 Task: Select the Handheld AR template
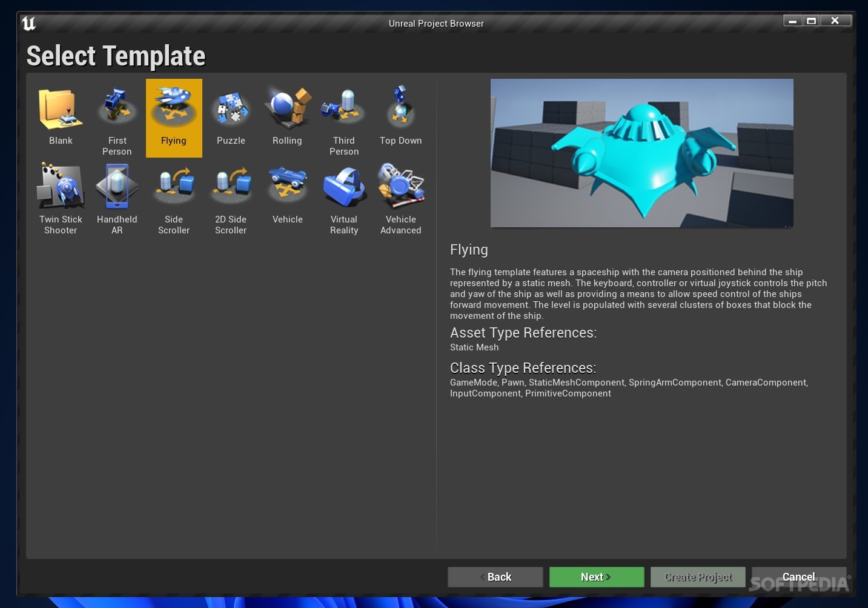(117, 197)
